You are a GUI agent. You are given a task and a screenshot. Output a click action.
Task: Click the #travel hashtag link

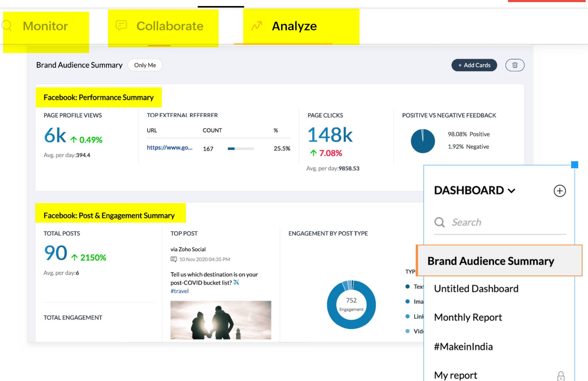(179, 291)
